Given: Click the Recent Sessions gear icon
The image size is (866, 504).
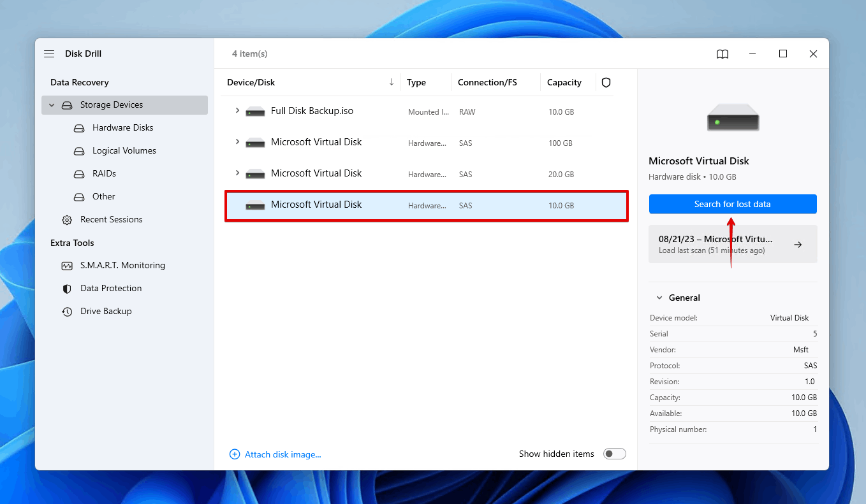Looking at the screenshot, I should click(x=67, y=220).
